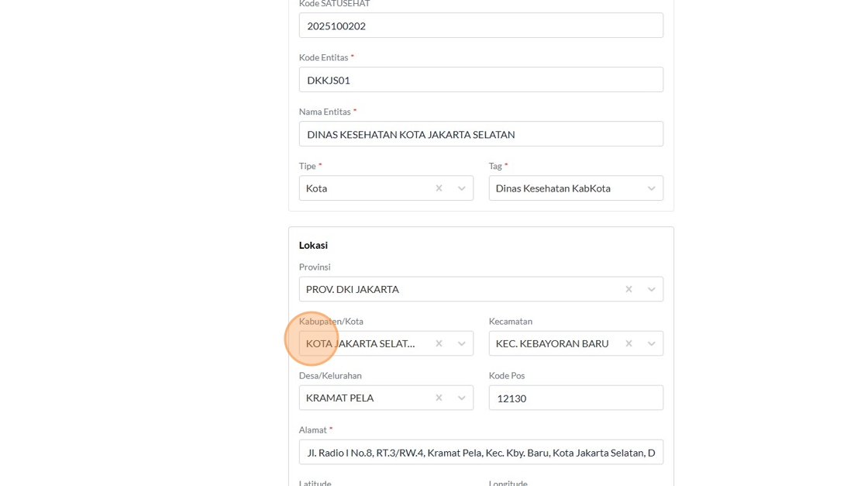The height and width of the screenshot is (486, 868).
Task: Expand the Provinsi dropdown chevron
Action: click(x=652, y=289)
